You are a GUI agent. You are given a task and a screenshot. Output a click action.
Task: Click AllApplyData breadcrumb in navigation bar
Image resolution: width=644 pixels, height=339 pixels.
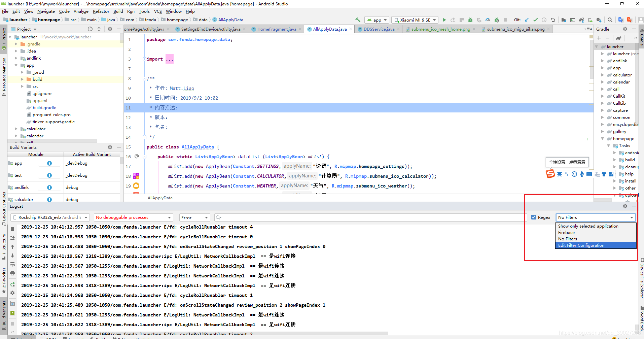point(228,20)
